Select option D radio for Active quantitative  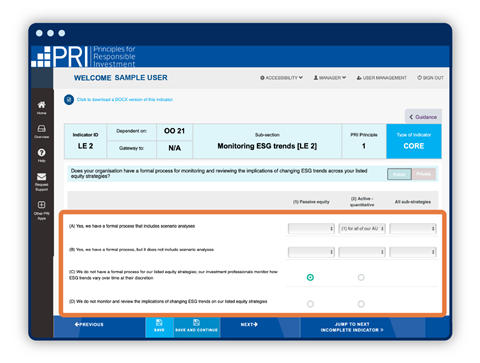point(361,304)
